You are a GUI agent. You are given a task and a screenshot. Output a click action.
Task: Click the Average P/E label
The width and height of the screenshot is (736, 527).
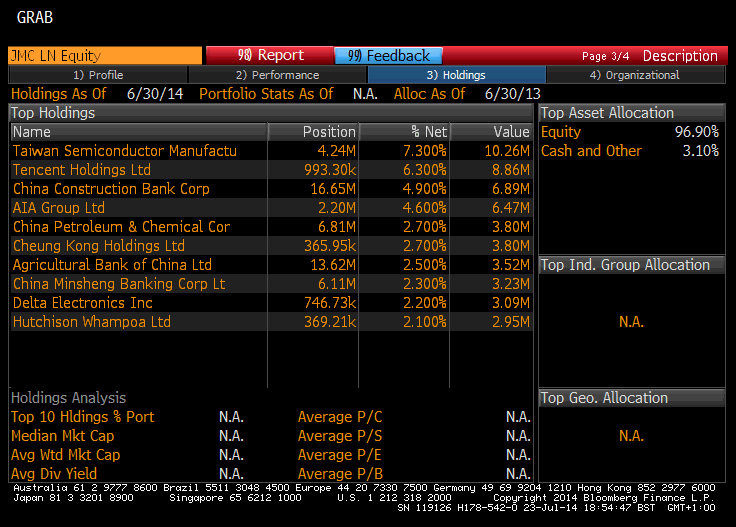click(340, 455)
